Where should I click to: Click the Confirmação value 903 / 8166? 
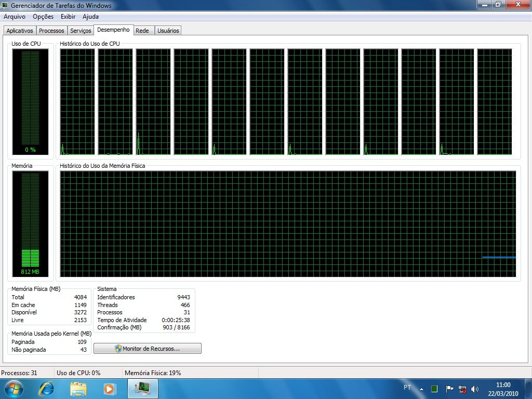[x=177, y=327]
